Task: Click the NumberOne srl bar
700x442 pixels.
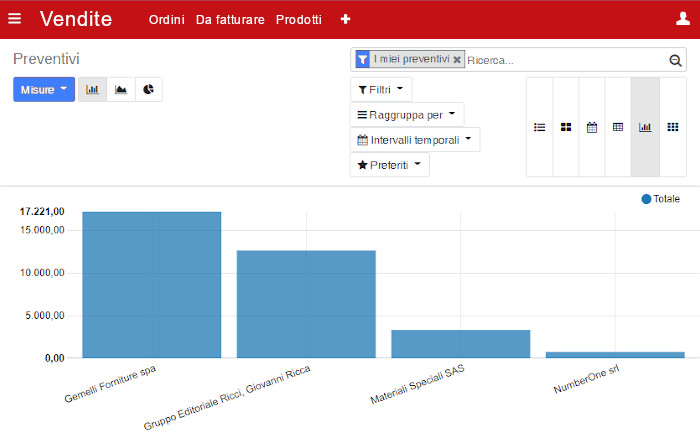Action: click(615, 355)
